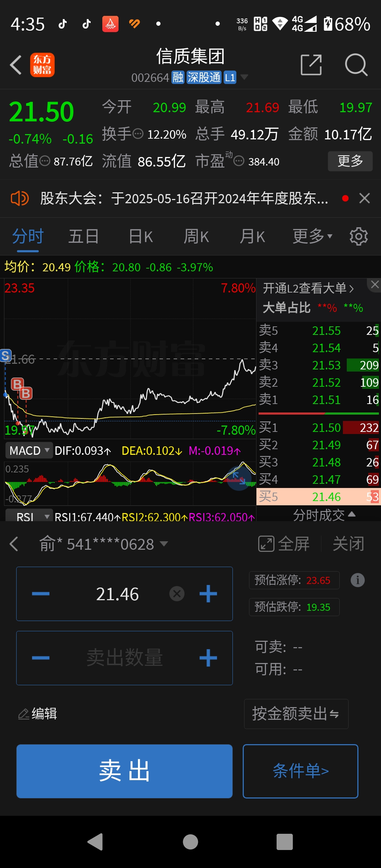Tap Android home navigation button

coord(190,842)
